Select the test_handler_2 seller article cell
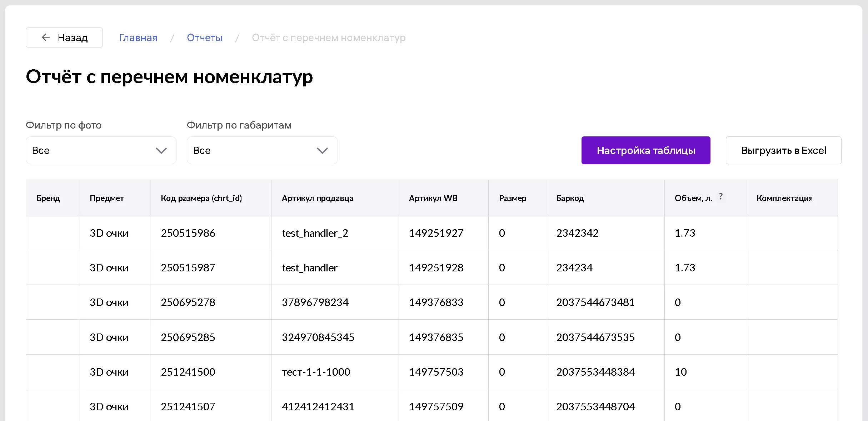This screenshot has height=421, width=868. pos(315,233)
